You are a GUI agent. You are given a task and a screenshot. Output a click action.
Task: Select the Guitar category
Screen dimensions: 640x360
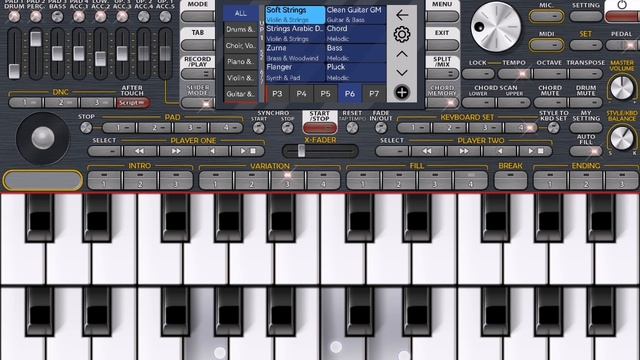tap(241, 94)
